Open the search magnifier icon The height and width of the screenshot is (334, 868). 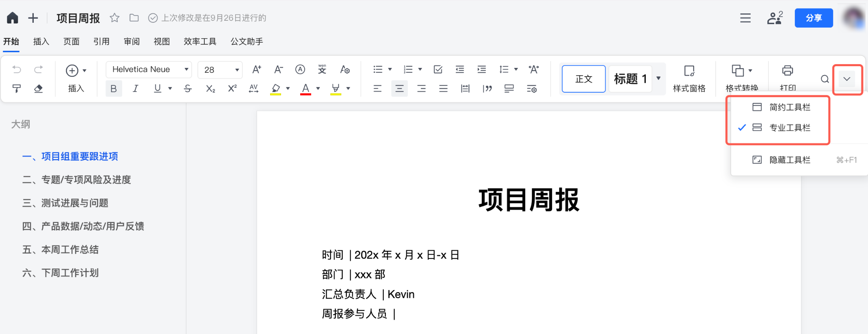coord(825,79)
